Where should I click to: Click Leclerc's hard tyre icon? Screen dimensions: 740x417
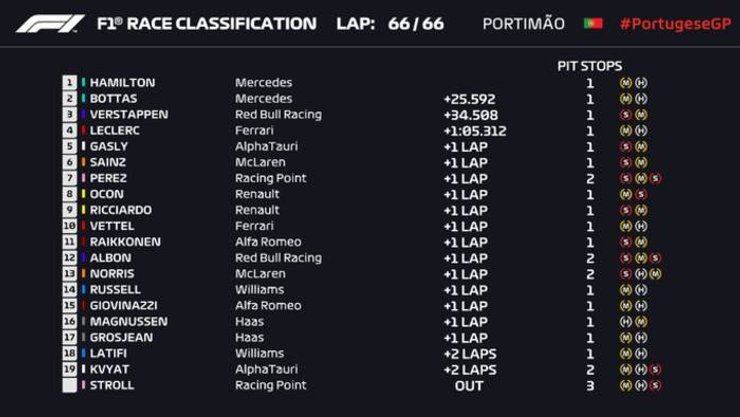coord(640,131)
